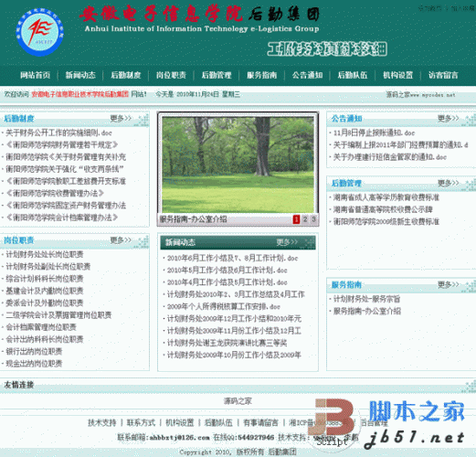Click the 后勤制度 panel heading
Image resolution: width=476 pixels, height=457 pixels.
click(x=19, y=118)
